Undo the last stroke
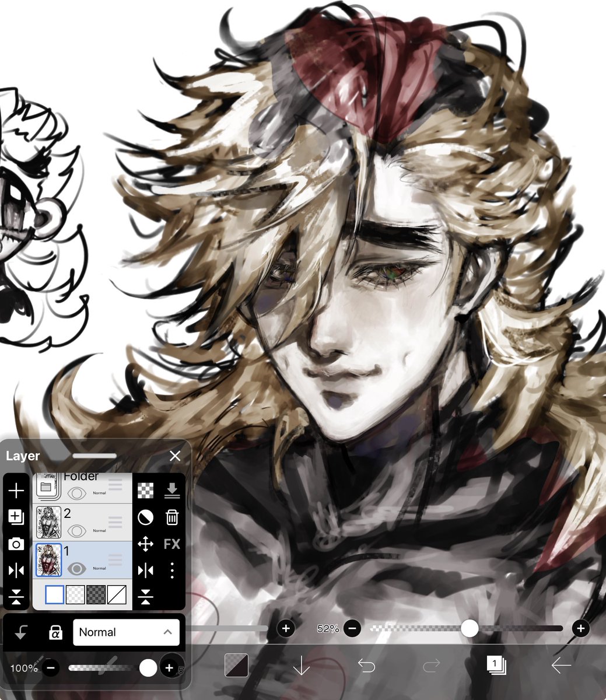The height and width of the screenshot is (700, 606). pyautogui.click(x=366, y=665)
